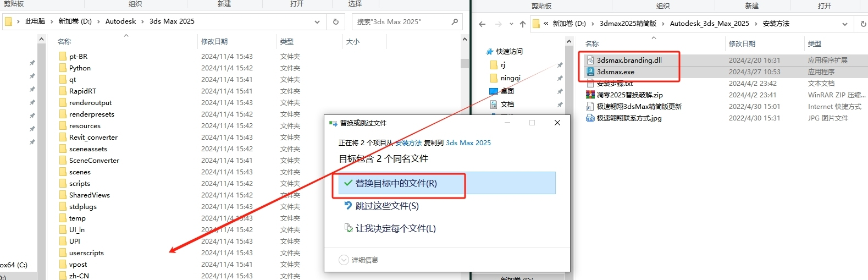Click the WinRAR zip archive icon
868x280 pixels.
(x=590, y=95)
